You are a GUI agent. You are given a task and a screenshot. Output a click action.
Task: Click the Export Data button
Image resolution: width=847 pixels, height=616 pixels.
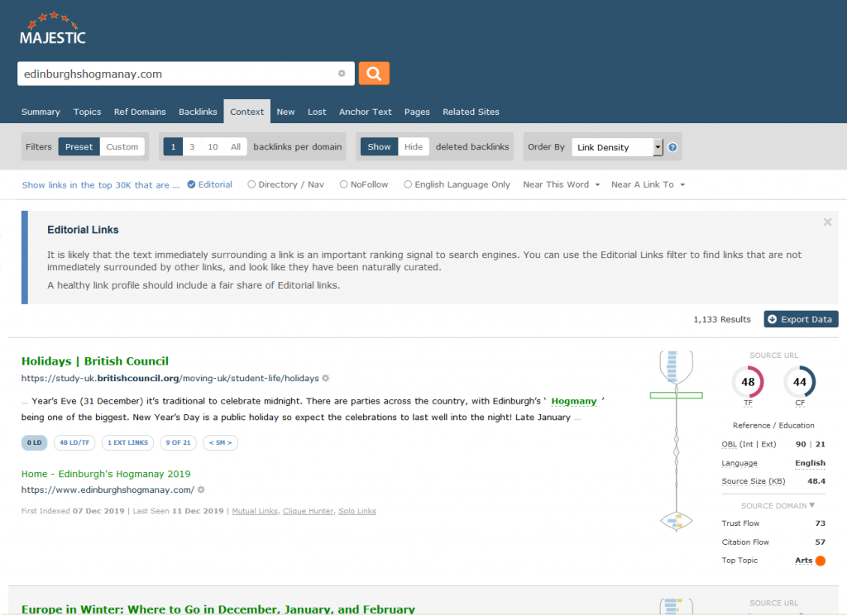801,319
